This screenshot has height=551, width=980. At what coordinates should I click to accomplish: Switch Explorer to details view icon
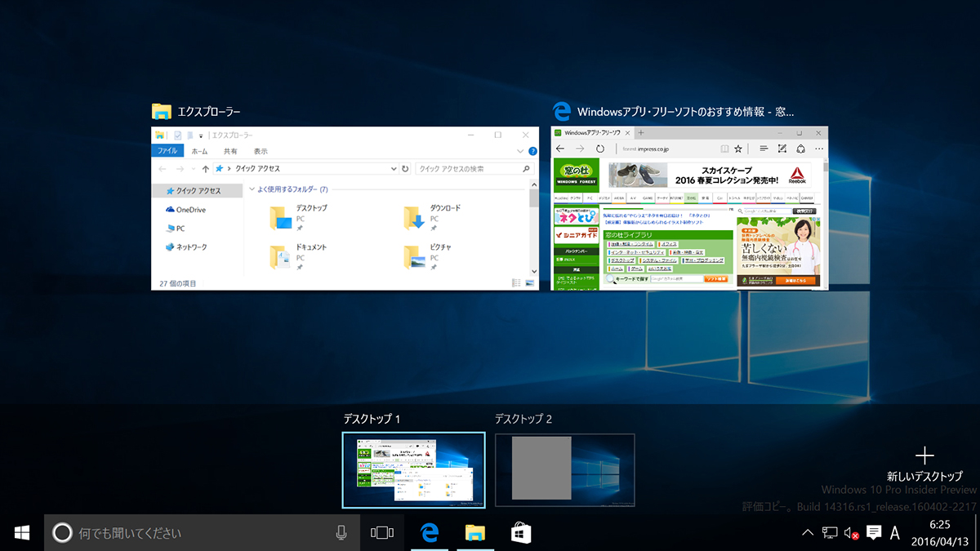coord(516,282)
